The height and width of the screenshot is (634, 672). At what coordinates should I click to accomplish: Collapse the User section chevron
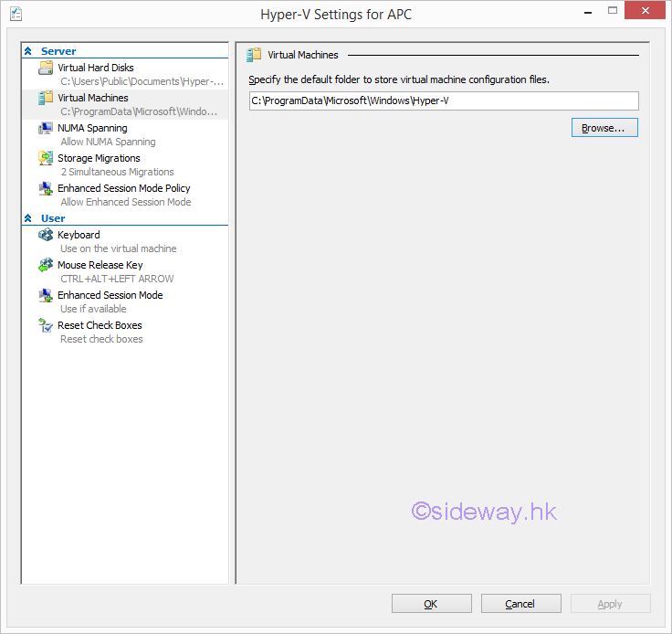(x=28, y=219)
